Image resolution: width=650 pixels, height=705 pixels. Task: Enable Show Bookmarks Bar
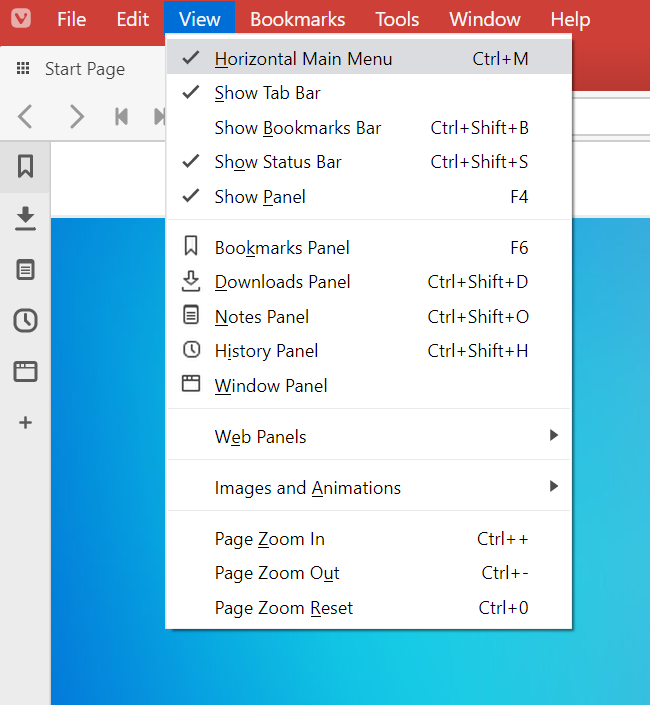tap(369, 128)
